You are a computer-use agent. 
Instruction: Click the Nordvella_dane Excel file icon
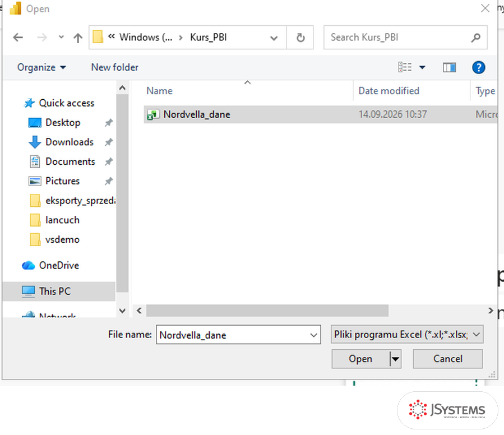coord(153,114)
